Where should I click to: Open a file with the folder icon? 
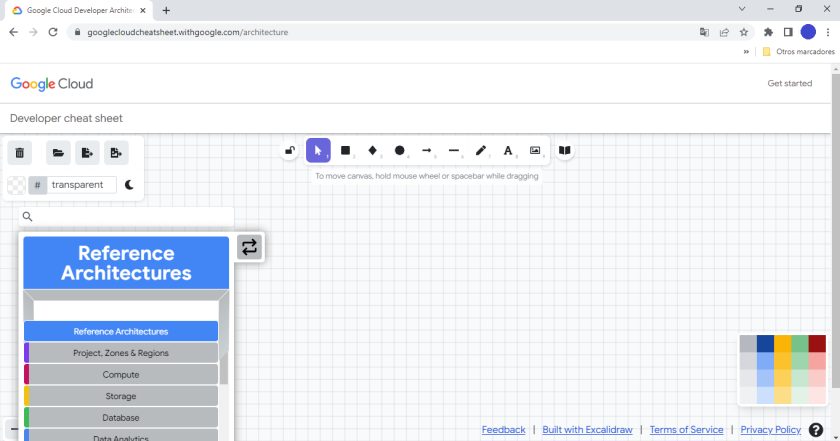[x=58, y=153]
